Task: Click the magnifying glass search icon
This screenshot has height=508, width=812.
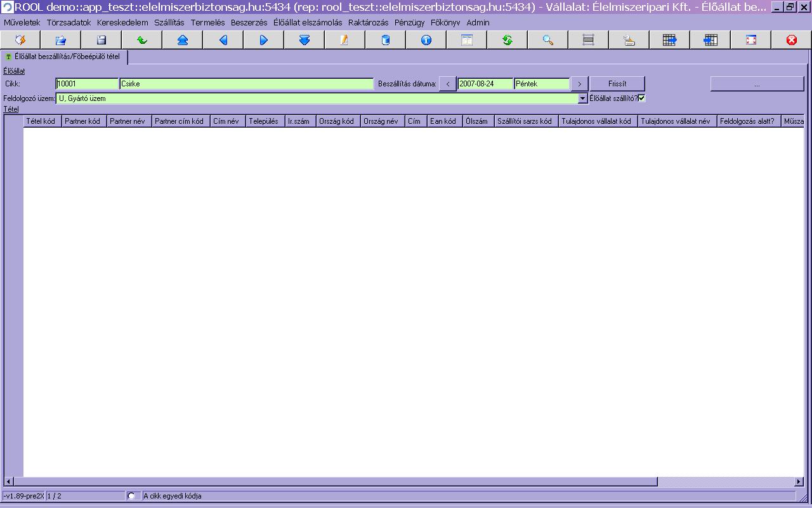Action: point(548,40)
